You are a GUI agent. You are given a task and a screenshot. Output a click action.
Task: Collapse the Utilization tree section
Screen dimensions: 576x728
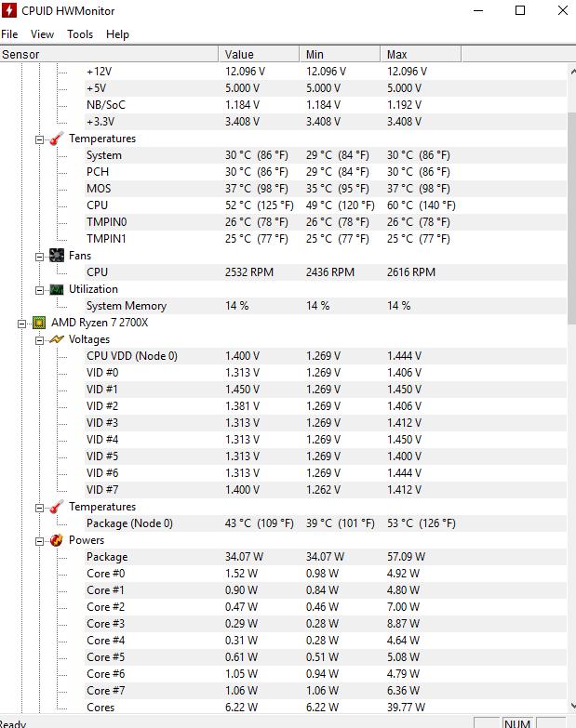click(x=40, y=289)
